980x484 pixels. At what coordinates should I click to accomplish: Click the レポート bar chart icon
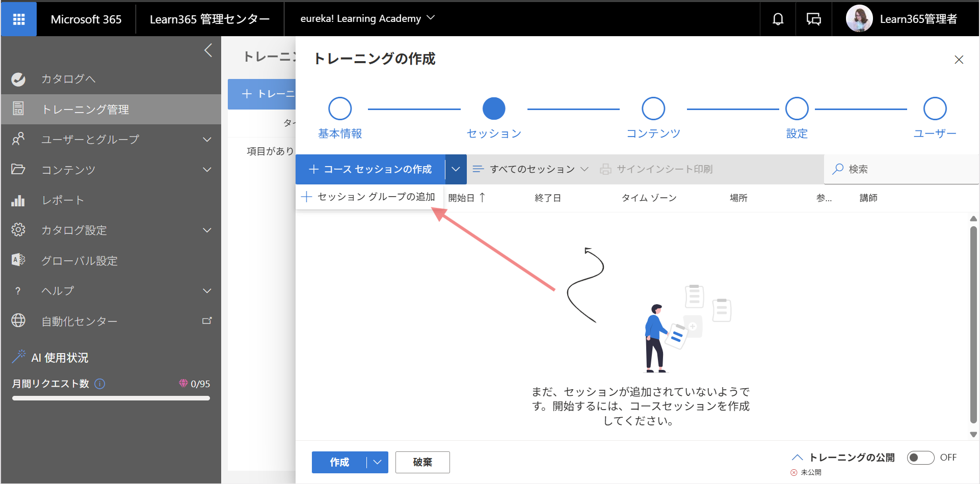pyautogui.click(x=18, y=200)
